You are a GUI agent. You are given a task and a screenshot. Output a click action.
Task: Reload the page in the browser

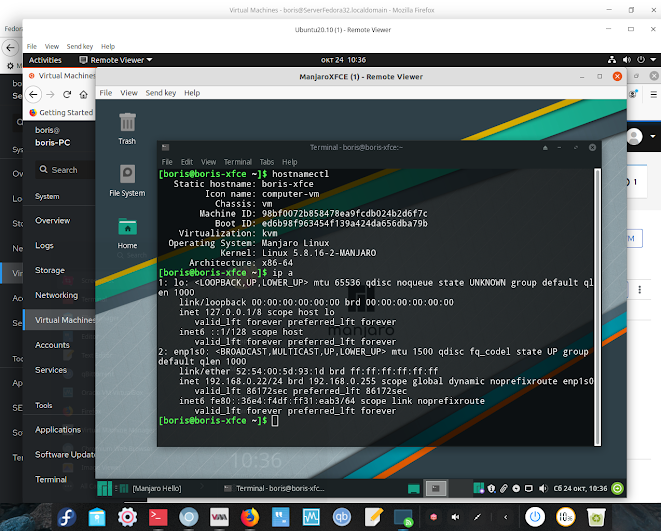[67, 94]
